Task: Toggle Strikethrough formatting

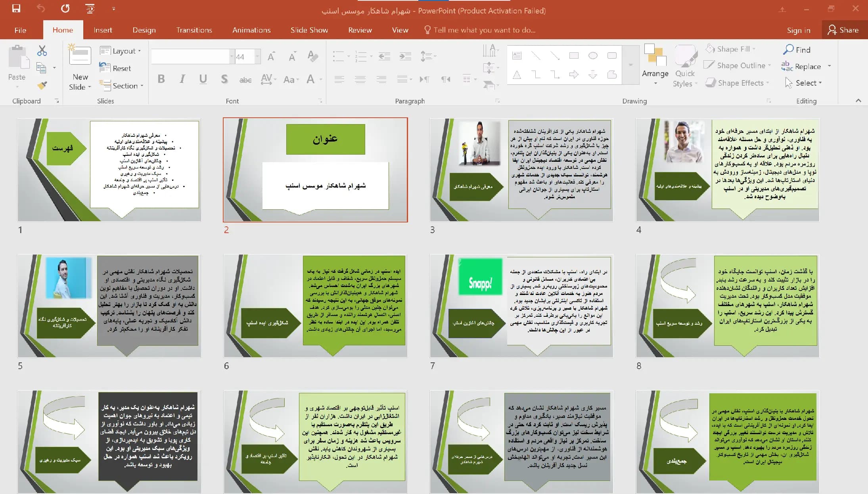Action: (x=245, y=80)
